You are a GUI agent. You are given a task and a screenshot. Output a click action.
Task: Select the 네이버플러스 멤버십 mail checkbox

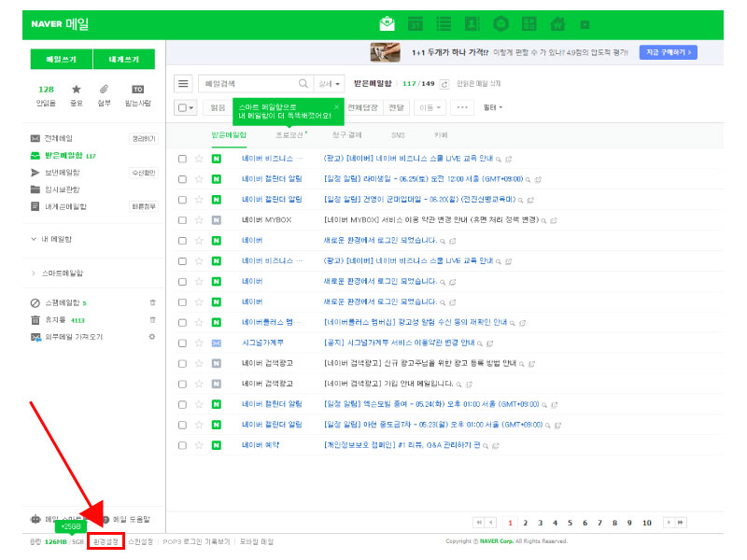pos(182,322)
